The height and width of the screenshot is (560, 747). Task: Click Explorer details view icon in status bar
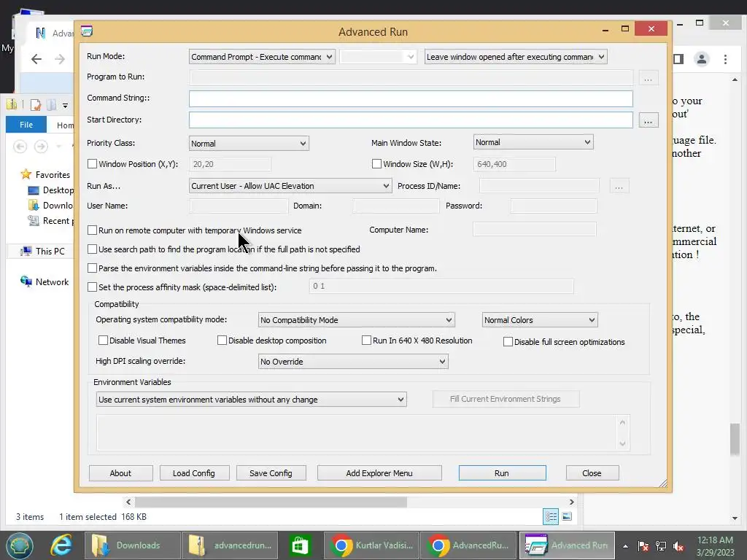coord(551,517)
